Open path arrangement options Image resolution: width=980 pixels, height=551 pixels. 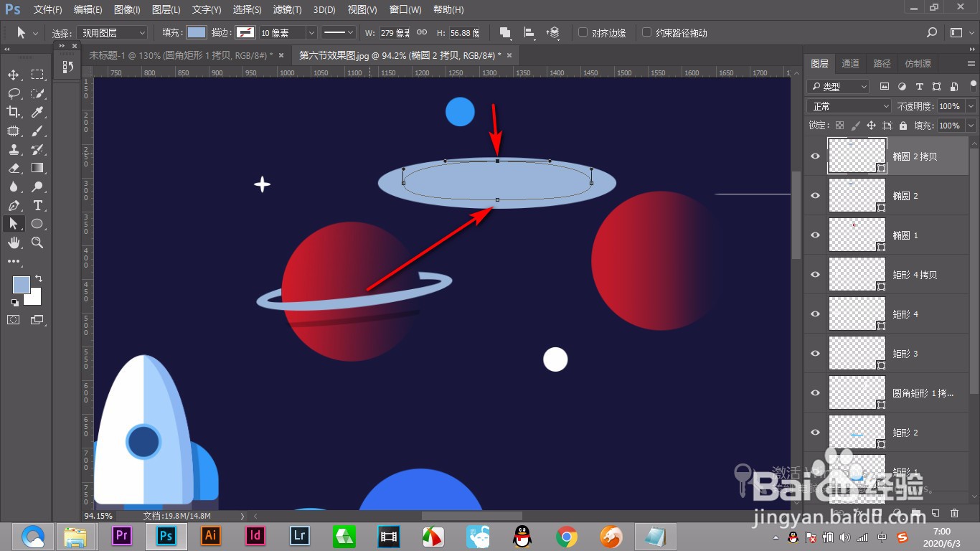552,32
